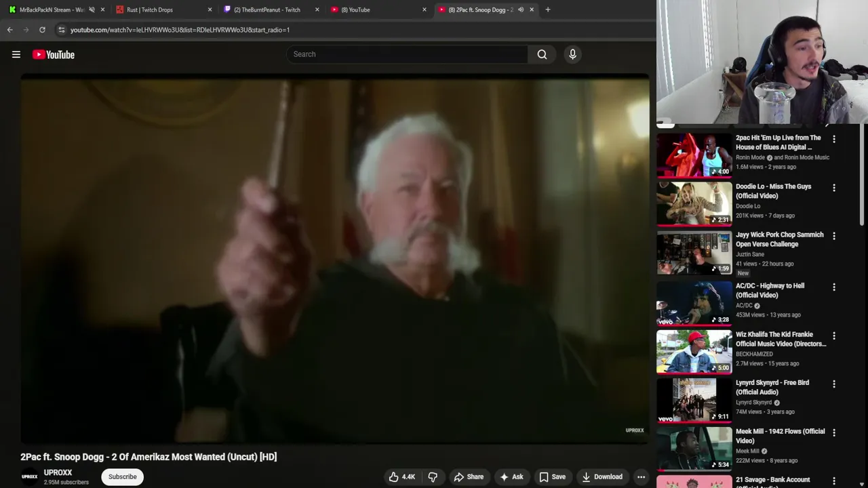Open more actions ellipsis under the video
This screenshot has height=488, width=868.
[x=641, y=476]
